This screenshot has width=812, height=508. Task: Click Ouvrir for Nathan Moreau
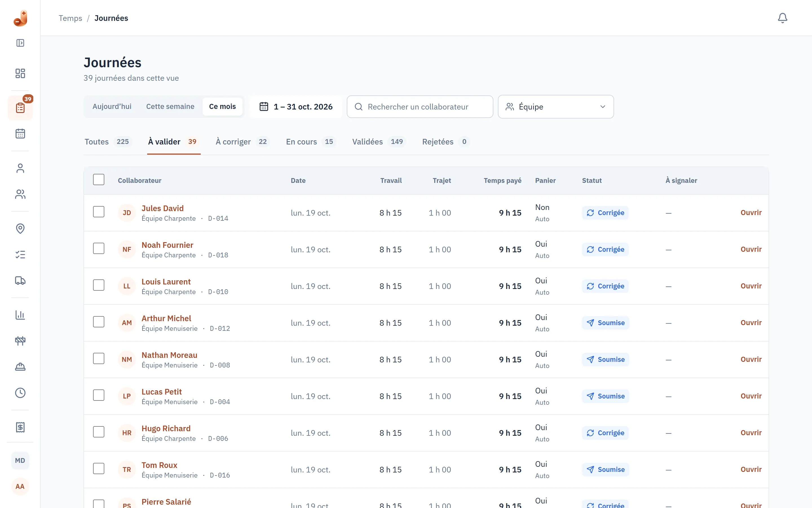pyautogui.click(x=751, y=359)
